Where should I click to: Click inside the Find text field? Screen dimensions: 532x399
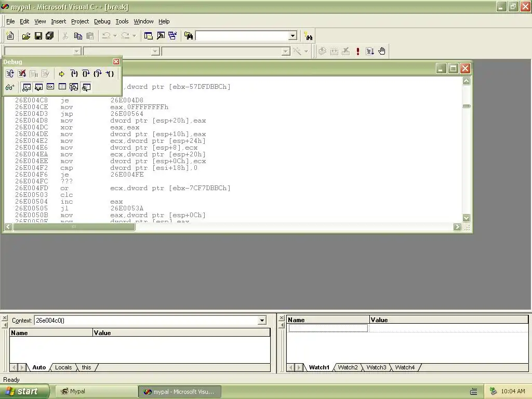242,36
